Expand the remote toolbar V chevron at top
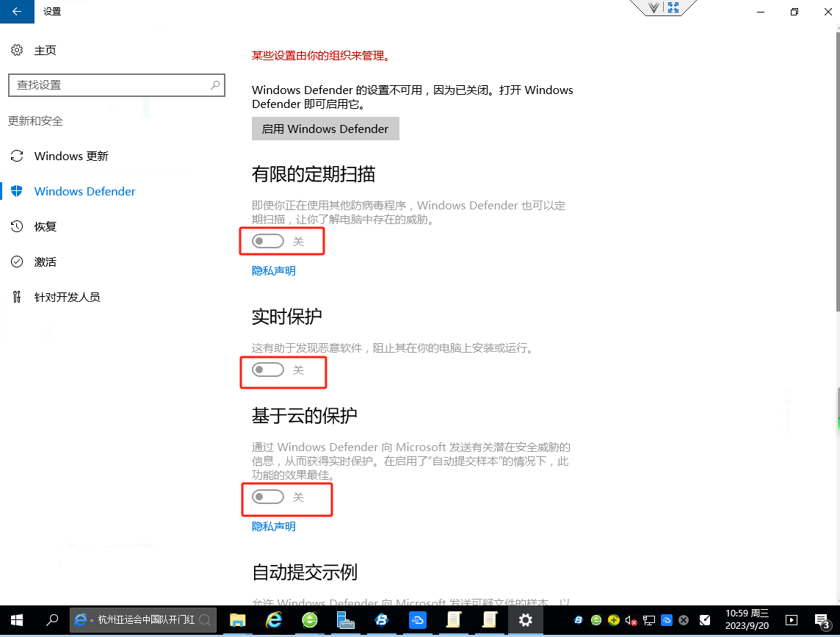840x637 pixels. pos(653,7)
